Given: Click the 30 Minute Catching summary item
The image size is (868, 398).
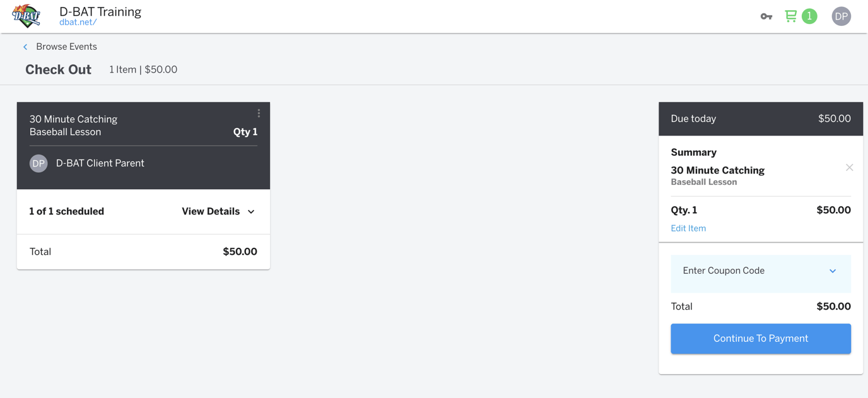Looking at the screenshot, I should [x=717, y=170].
